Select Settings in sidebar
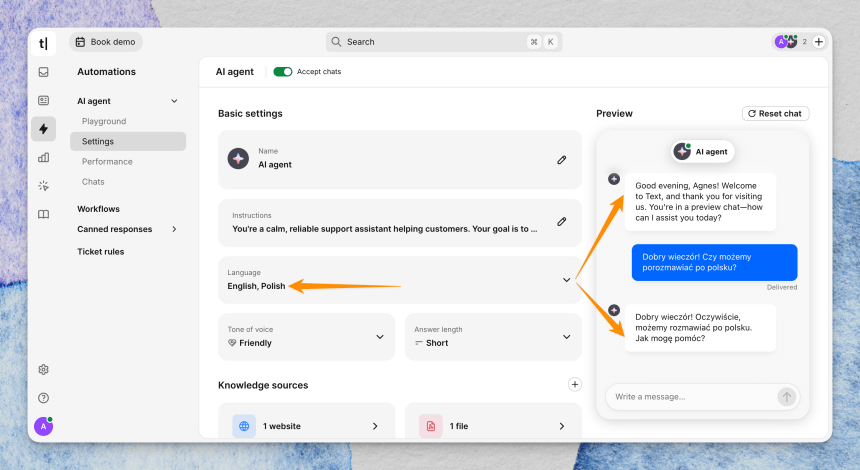Image resolution: width=860 pixels, height=470 pixels. pyautogui.click(x=128, y=141)
